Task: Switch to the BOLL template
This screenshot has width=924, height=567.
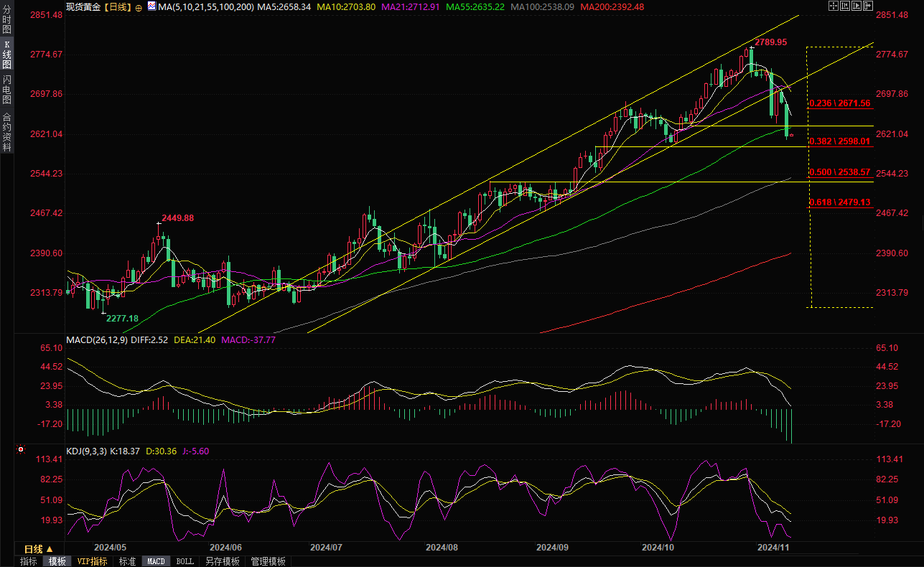Action: [x=185, y=561]
